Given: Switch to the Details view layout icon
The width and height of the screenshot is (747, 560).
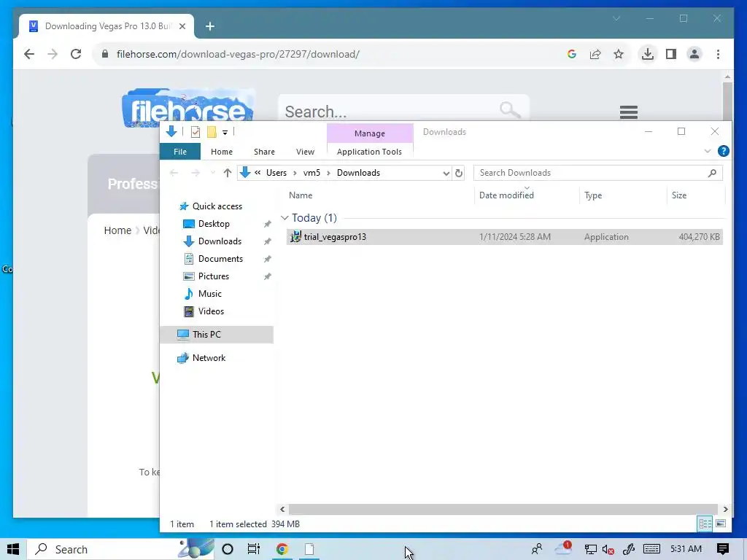Looking at the screenshot, I should pos(705,524).
